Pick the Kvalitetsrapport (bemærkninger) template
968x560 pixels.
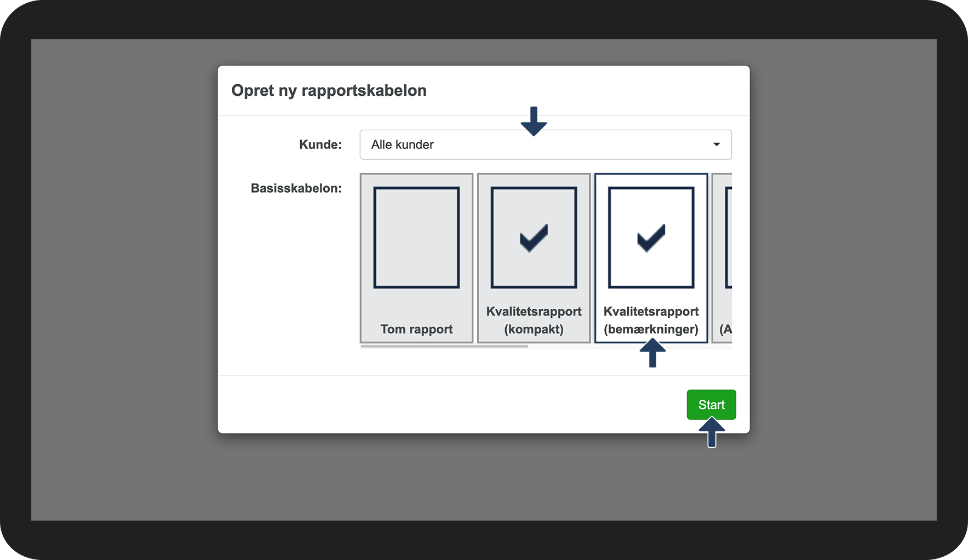(x=651, y=258)
